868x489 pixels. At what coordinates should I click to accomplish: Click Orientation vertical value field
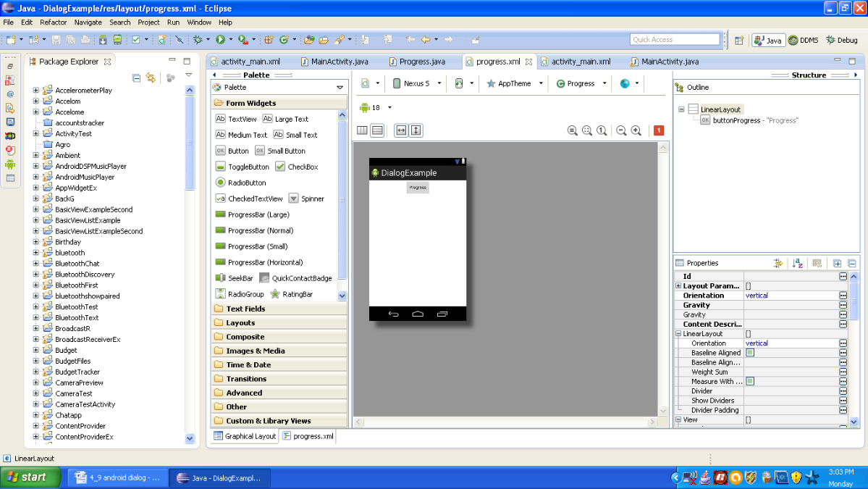coord(791,296)
